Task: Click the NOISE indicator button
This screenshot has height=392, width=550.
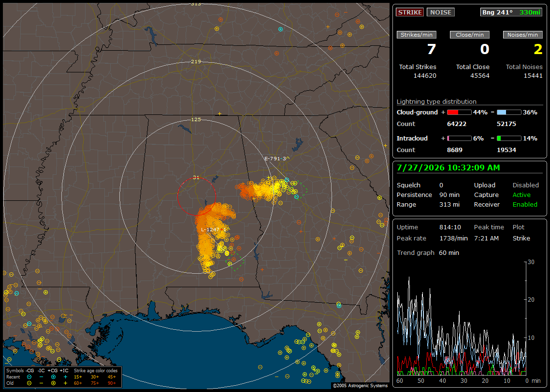Action: click(441, 12)
